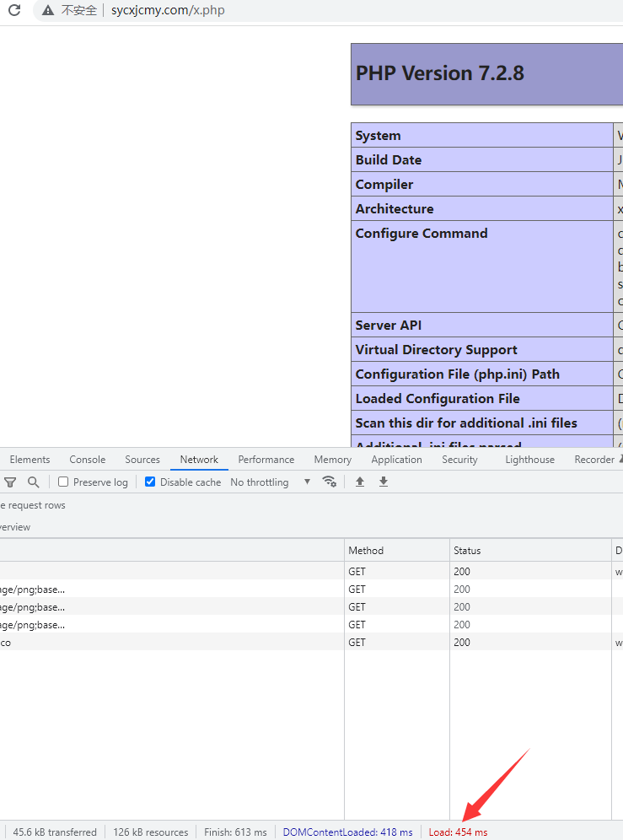Open the No throttling dropdown
Image resolution: width=623 pixels, height=840 pixels.
[270, 482]
